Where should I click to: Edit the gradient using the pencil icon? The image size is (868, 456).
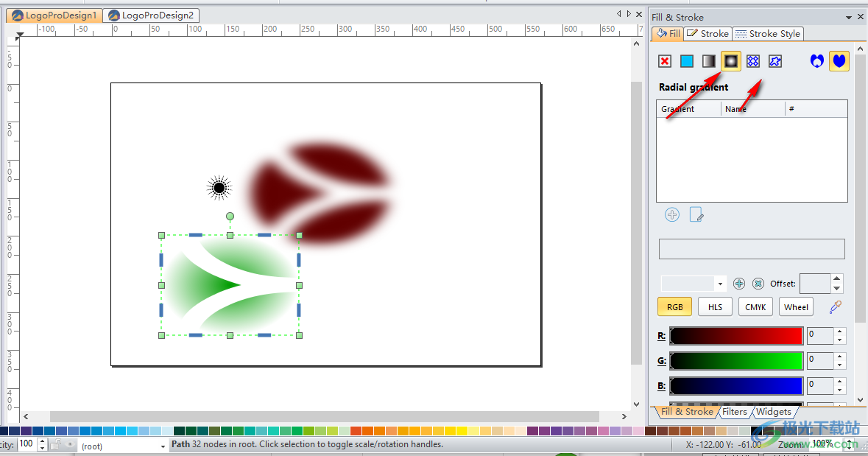[696, 214]
